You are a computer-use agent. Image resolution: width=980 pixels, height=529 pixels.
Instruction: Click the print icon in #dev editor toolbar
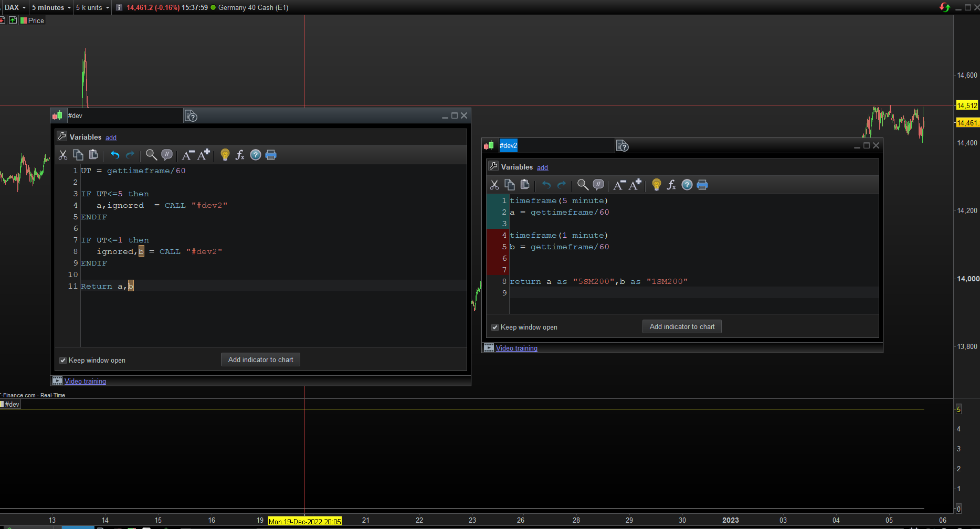coord(271,155)
